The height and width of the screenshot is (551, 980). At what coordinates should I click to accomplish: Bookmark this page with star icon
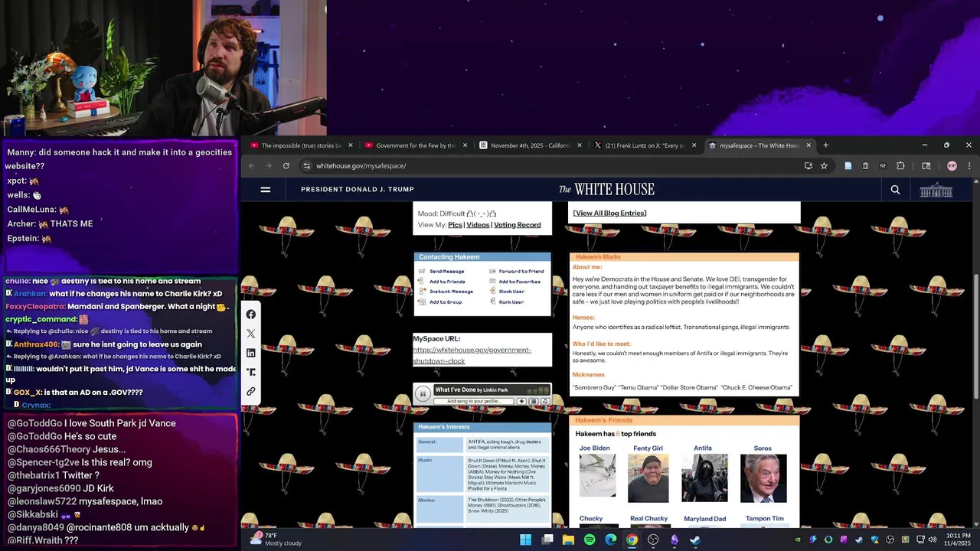point(824,165)
